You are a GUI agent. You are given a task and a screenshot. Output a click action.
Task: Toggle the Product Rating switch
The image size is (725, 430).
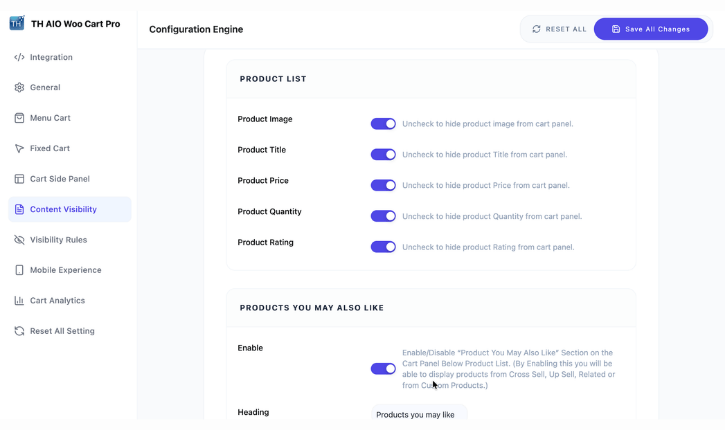(x=383, y=247)
